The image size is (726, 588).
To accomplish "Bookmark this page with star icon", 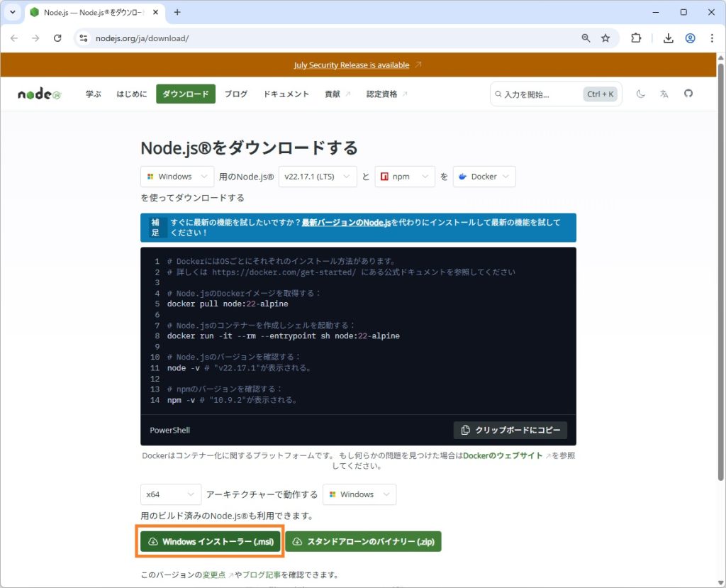I will click(605, 38).
